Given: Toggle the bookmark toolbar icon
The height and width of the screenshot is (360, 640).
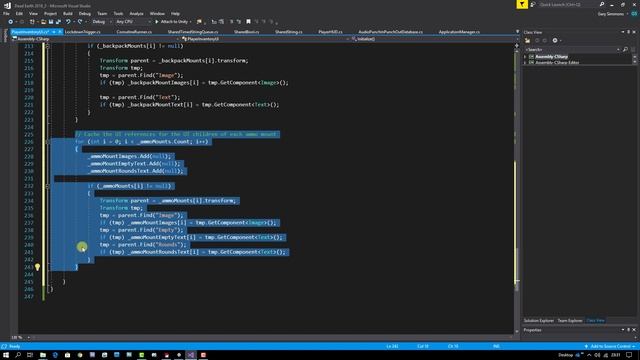Looking at the screenshot, I should (x=248, y=22).
